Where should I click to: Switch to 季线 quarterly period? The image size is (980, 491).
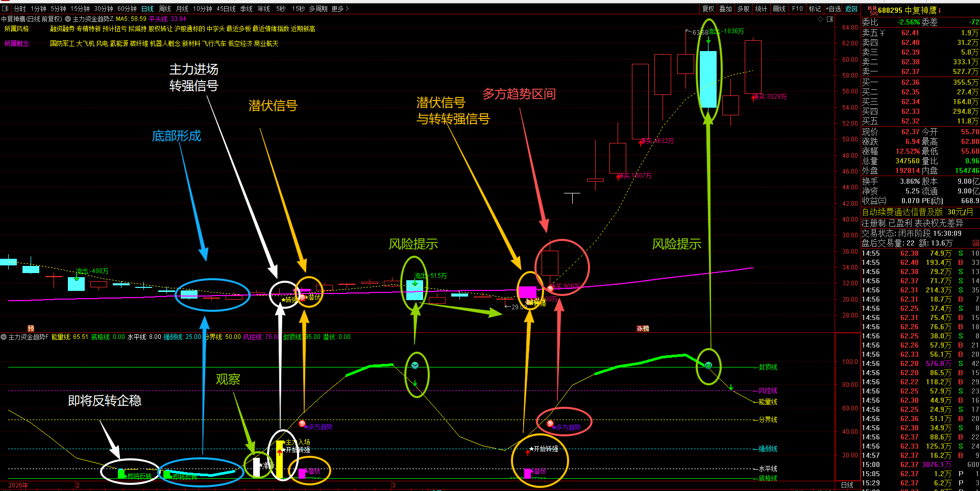point(247,9)
